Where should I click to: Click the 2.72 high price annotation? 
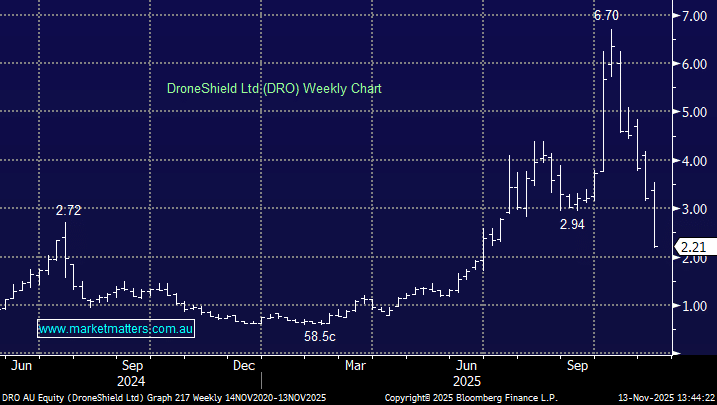tap(68, 211)
